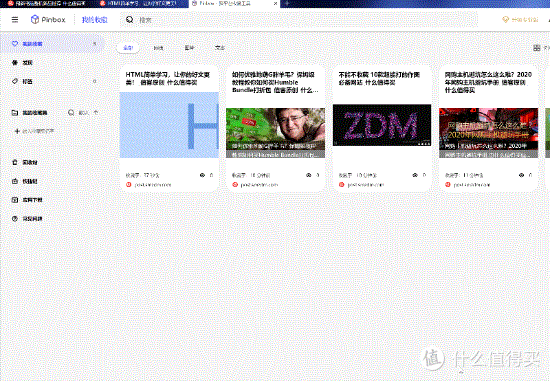550x381 pixels.
Task: Select the third filter pill
Action: pyautogui.click(x=189, y=48)
